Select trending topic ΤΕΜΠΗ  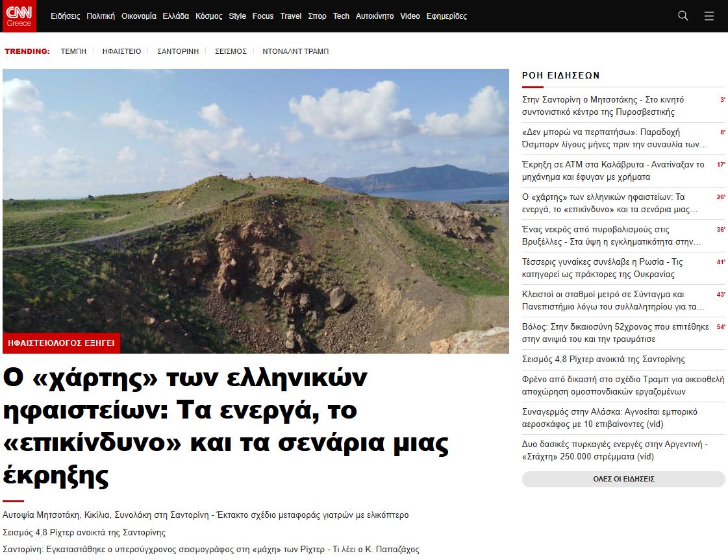point(73,51)
